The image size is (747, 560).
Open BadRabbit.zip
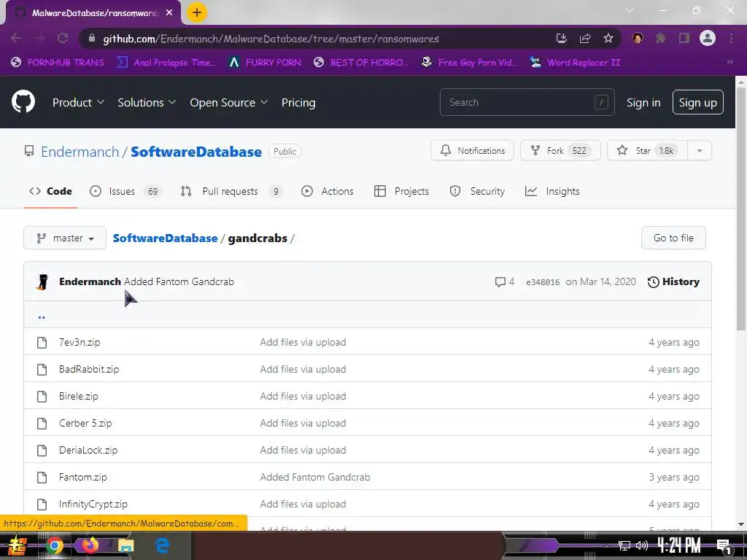[x=89, y=369]
